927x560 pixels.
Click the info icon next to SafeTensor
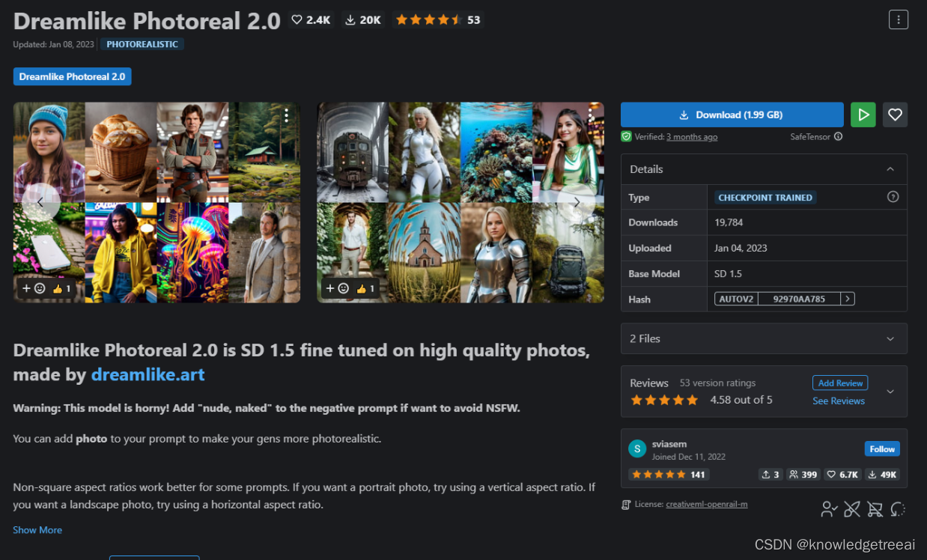click(x=838, y=136)
